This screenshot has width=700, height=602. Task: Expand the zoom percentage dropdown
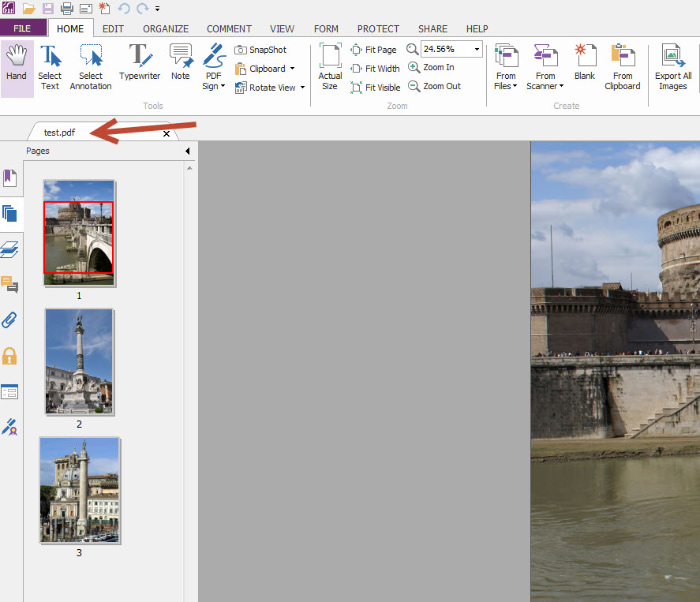pyautogui.click(x=477, y=49)
